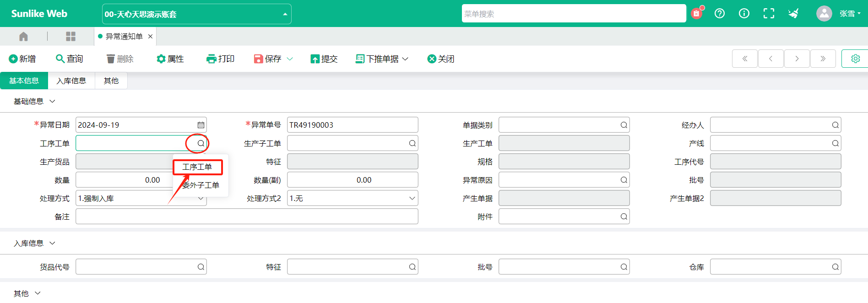Switch to the 入库信息 tab
This screenshot has width=868, height=303.
[71, 81]
